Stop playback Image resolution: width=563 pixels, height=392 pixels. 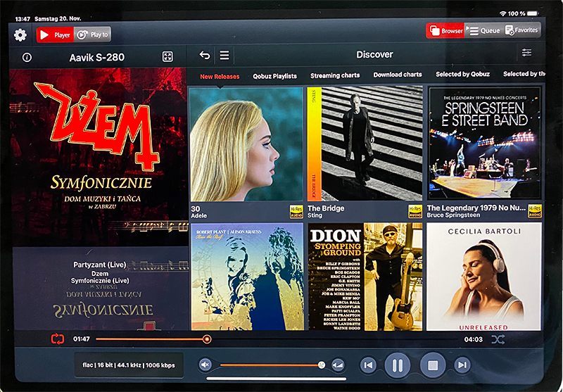click(x=433, y=365)
